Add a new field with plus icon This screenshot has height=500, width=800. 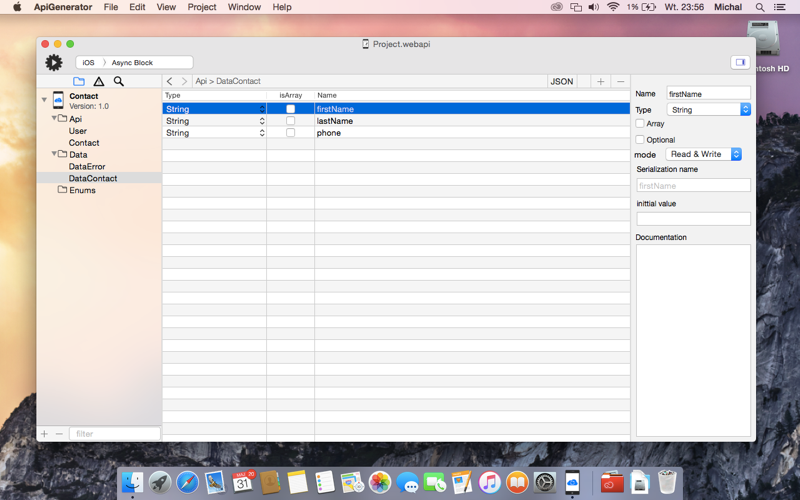[x=601, y=81]
